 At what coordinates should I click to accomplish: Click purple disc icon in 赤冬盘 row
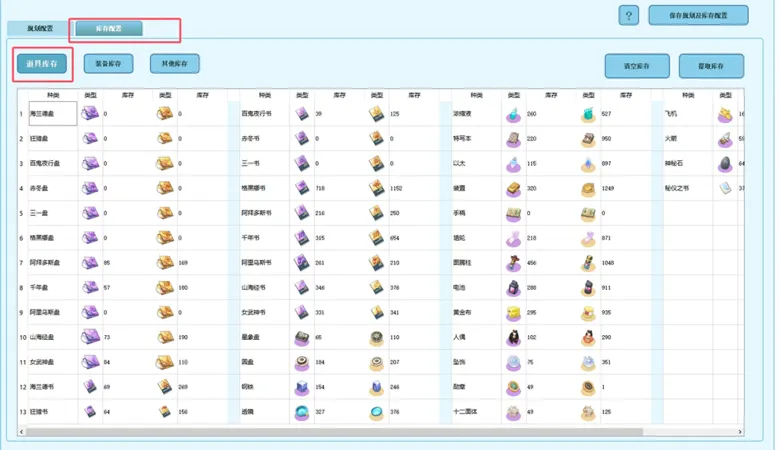(x=90, y=188)
